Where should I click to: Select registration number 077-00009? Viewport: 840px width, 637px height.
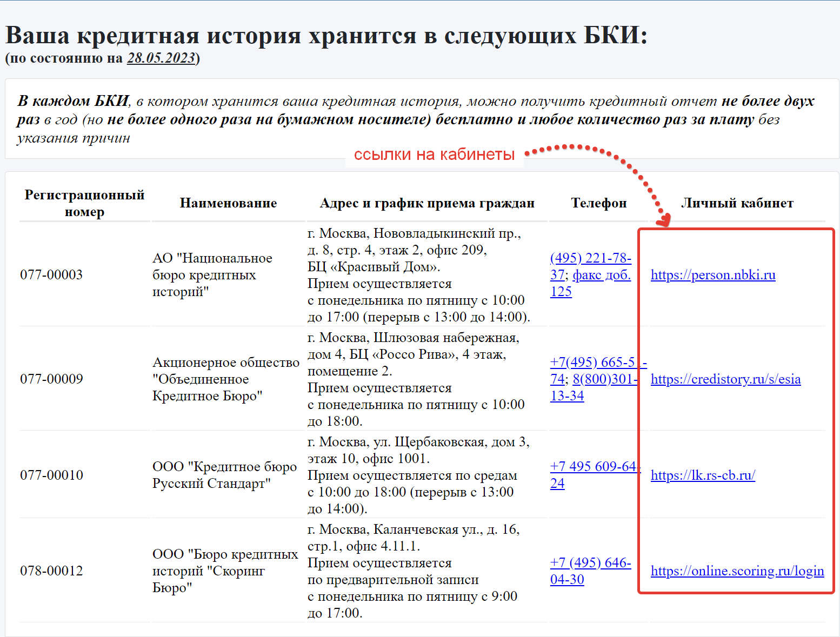(x=51, y=379)
